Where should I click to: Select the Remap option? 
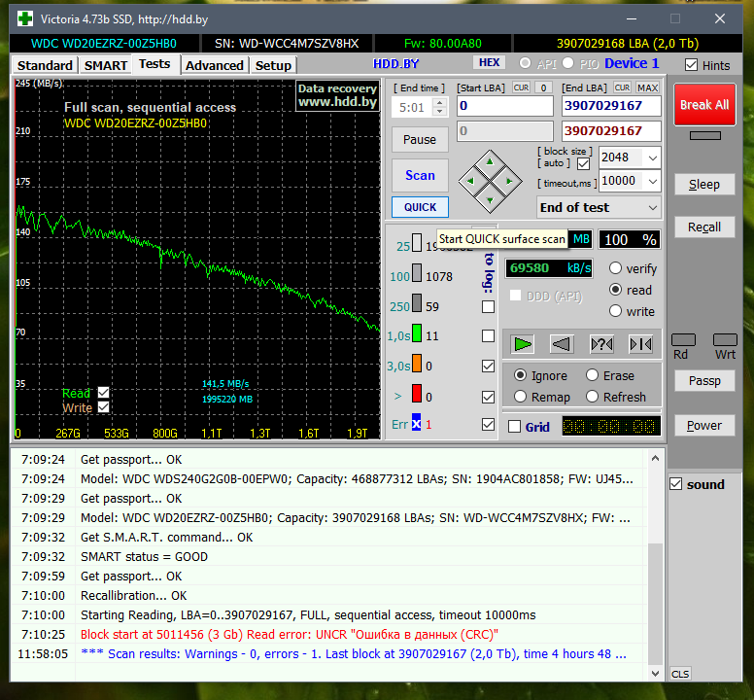(520, 397)
